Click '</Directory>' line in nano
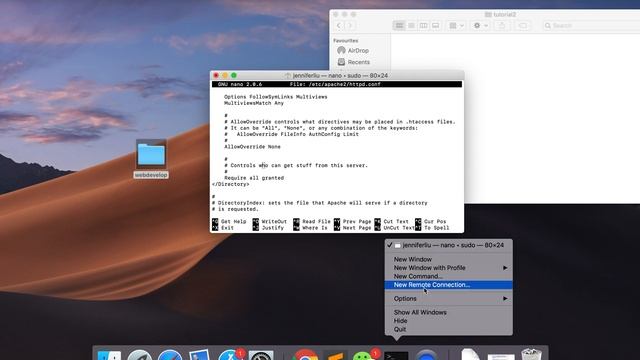The image size is (640, 360). 231,184
